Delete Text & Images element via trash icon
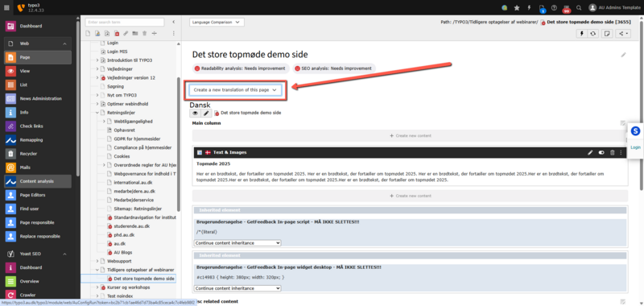Screen dimensions: 644x306 point(613,152)
